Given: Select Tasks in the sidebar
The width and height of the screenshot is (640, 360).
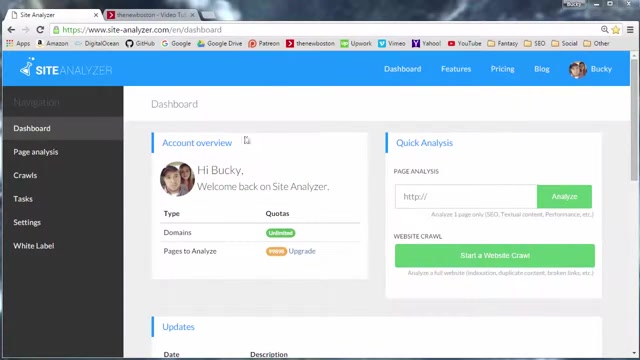Looking at the screenshot, I should 63,199.
